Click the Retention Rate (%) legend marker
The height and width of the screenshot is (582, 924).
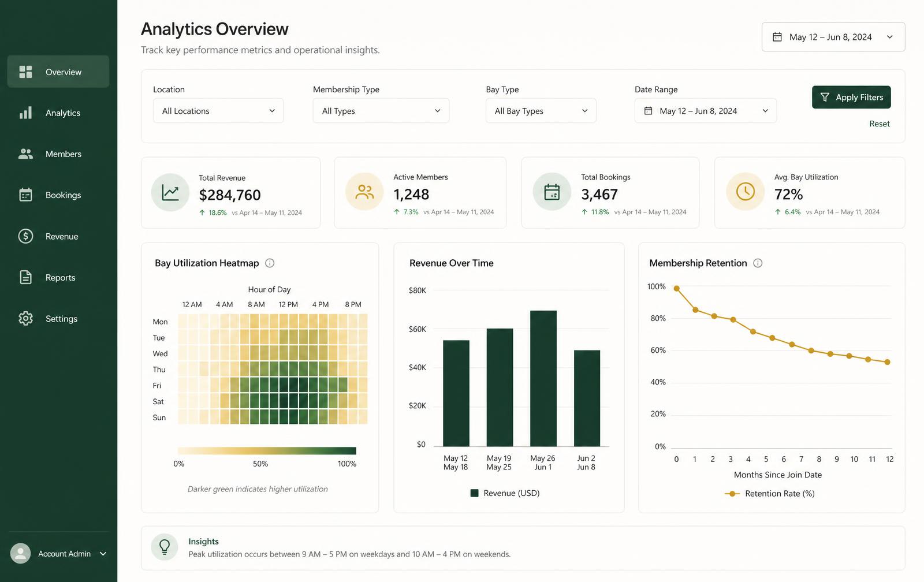[732, 494]
